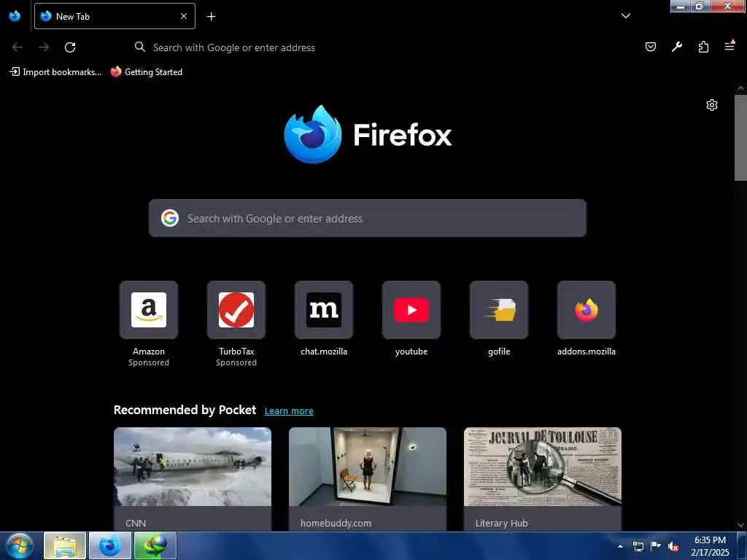This screenshot has width=747, height=560.
Task: Close the New Tab tab
Action: [184, 16]
